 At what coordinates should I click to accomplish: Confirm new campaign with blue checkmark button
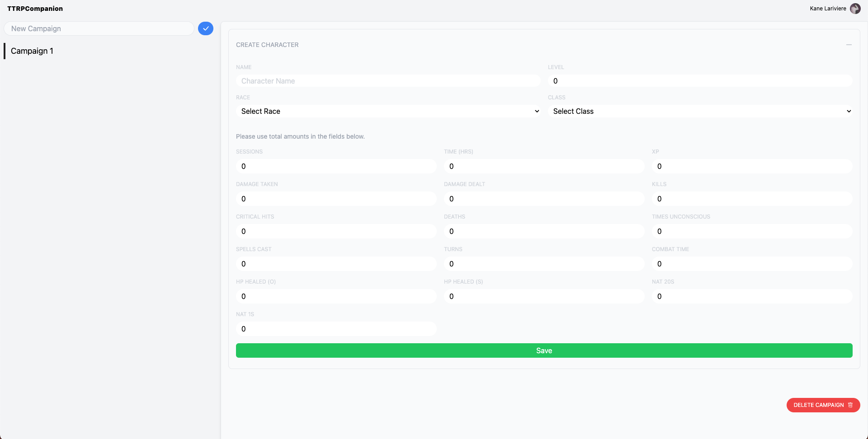[x=206, y=28]
